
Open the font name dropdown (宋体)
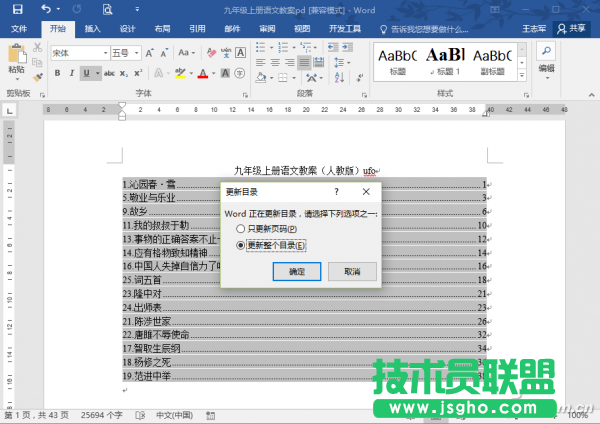pyautogui.click(x=106, y=53)
